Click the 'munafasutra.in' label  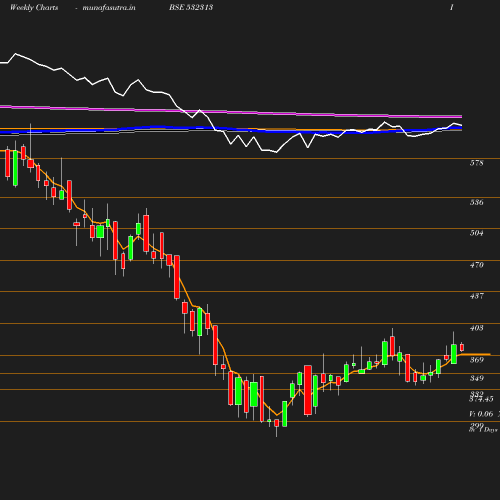tap(109, 8)
